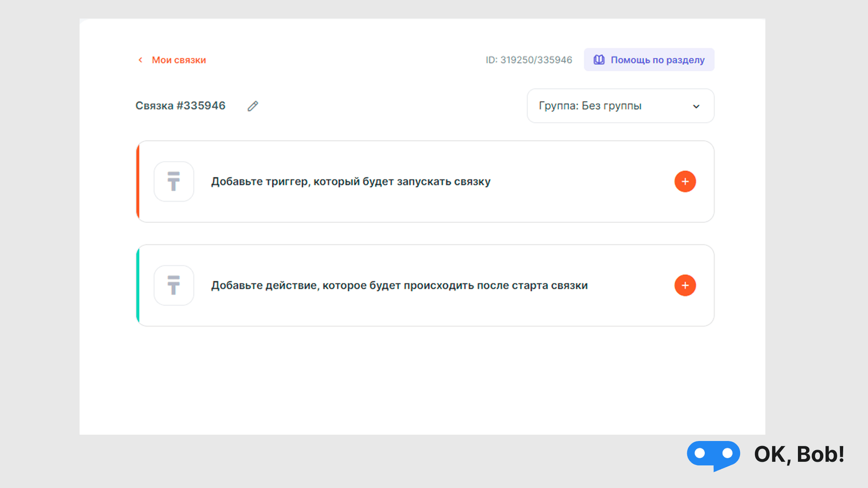
Task: Open Помощь по разделу help text
Action: [658, 60]
